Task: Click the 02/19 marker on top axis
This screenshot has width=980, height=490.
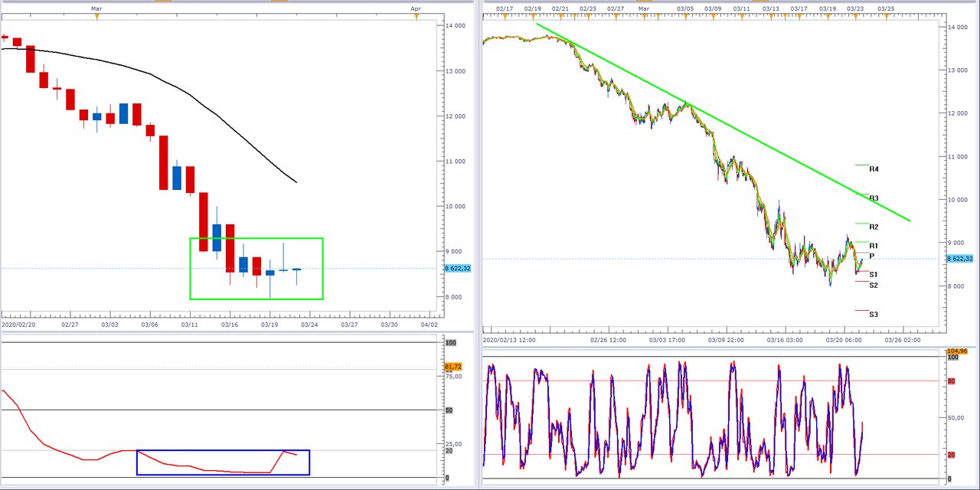Action: tap(533, 8)
